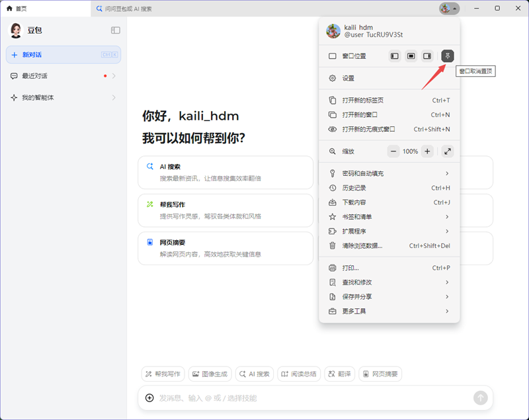Viewport: 529px width, 420px height.
Task: Switch to the 首页 tab
Action: tap(18, 9)
